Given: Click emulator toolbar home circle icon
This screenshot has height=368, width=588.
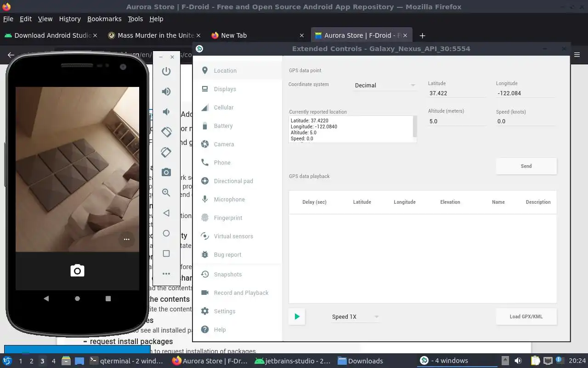Looking at the screenshot, I should (166, 233).
